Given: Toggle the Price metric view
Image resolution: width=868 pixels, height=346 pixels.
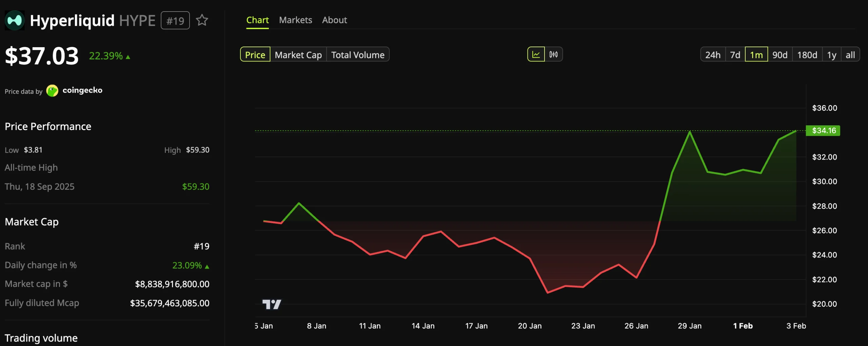Looking at the screenshot, I should click(255, 54).
